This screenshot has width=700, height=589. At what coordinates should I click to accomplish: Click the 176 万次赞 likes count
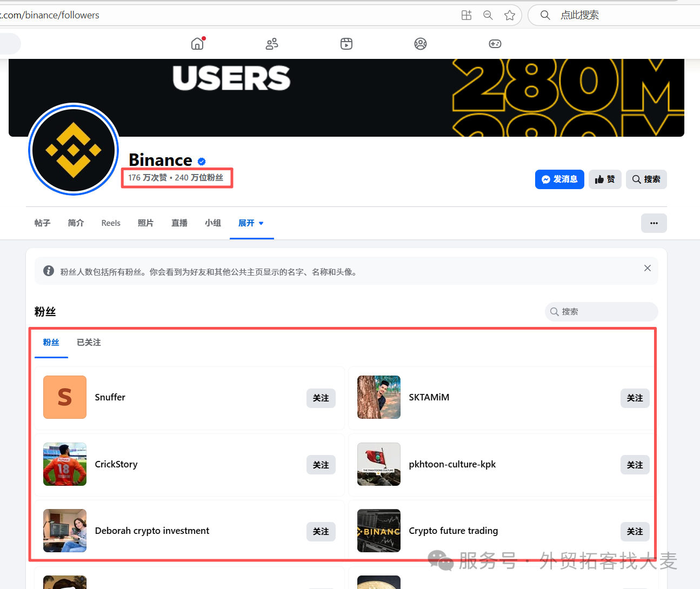148,178
